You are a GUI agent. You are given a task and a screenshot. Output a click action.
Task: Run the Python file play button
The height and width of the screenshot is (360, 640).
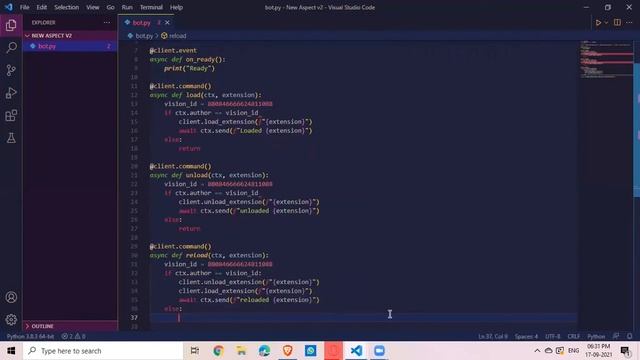[598, 23]
